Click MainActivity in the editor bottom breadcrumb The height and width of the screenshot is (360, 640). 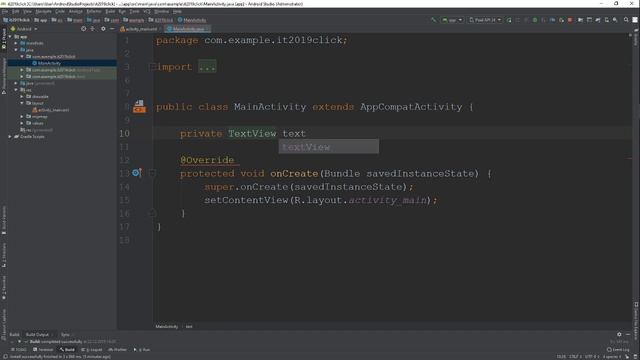pyautogui.click(x=167, y=327)
